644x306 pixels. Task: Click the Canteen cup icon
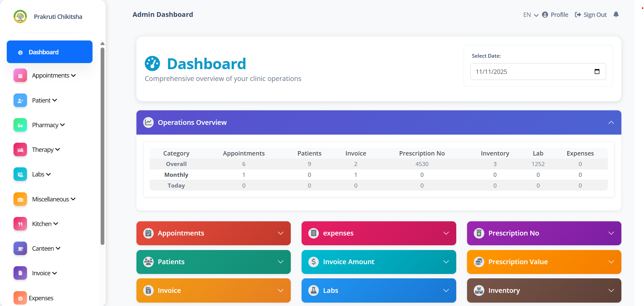(x=20, y=249)
